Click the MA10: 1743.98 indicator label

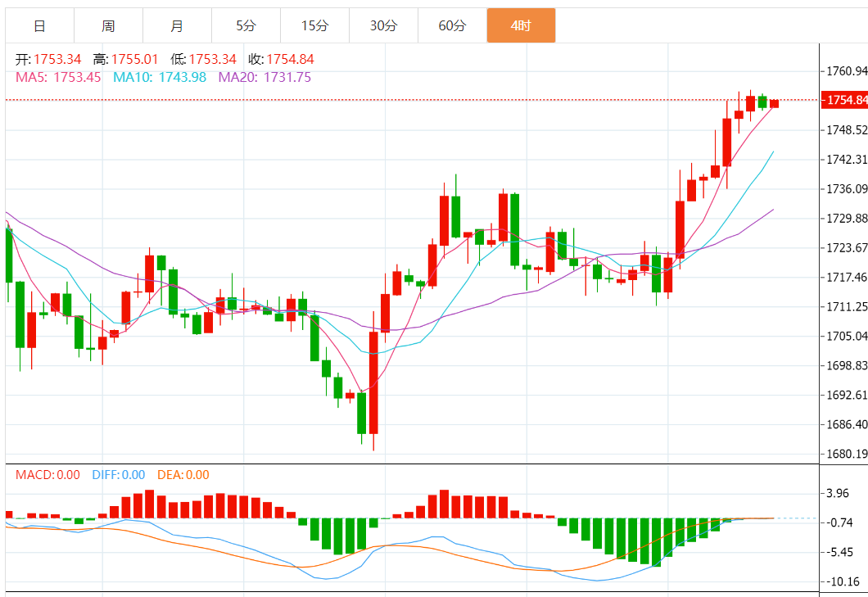[160, 77]
